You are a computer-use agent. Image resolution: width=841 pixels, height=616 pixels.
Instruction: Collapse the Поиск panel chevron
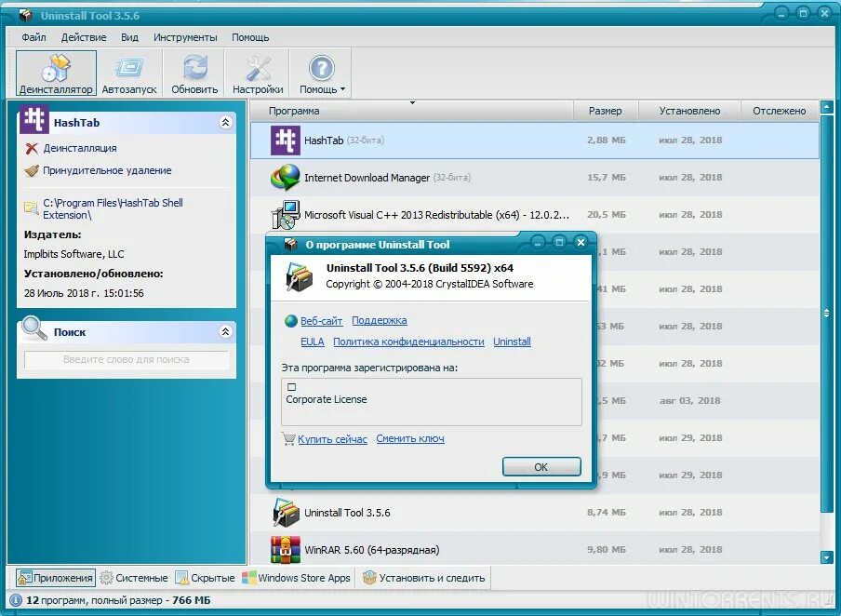coord(225,331)
